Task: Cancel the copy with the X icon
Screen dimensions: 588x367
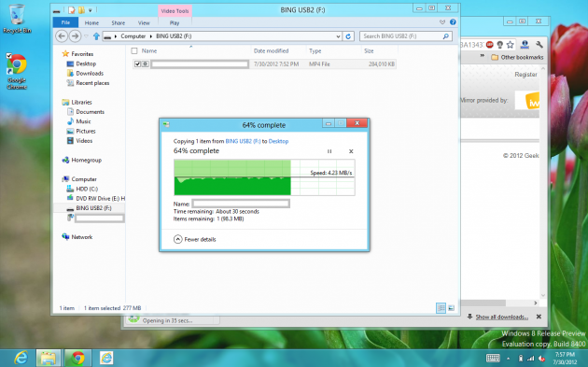Action: click(351, 151)
